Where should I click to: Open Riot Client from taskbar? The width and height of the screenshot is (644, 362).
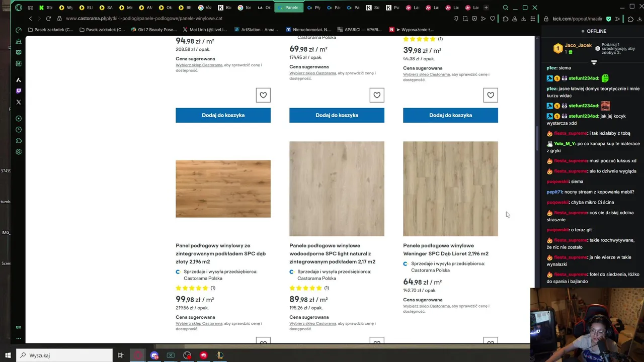[x=203, y=355]
